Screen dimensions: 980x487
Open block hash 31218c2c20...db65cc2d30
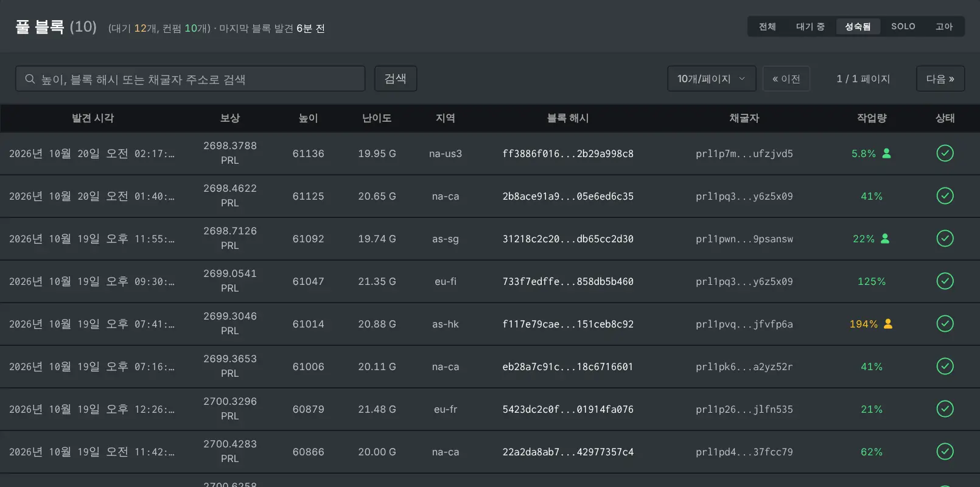[568, 239]
